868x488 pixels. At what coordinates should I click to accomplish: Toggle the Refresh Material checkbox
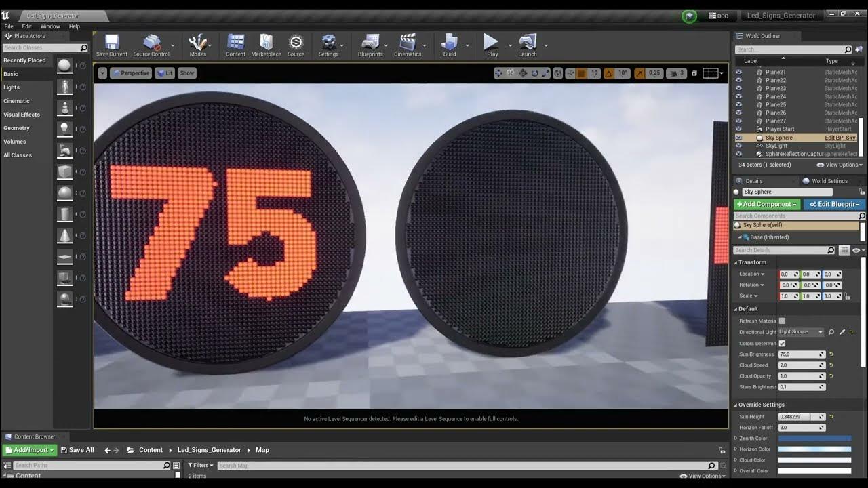[782, 321]
